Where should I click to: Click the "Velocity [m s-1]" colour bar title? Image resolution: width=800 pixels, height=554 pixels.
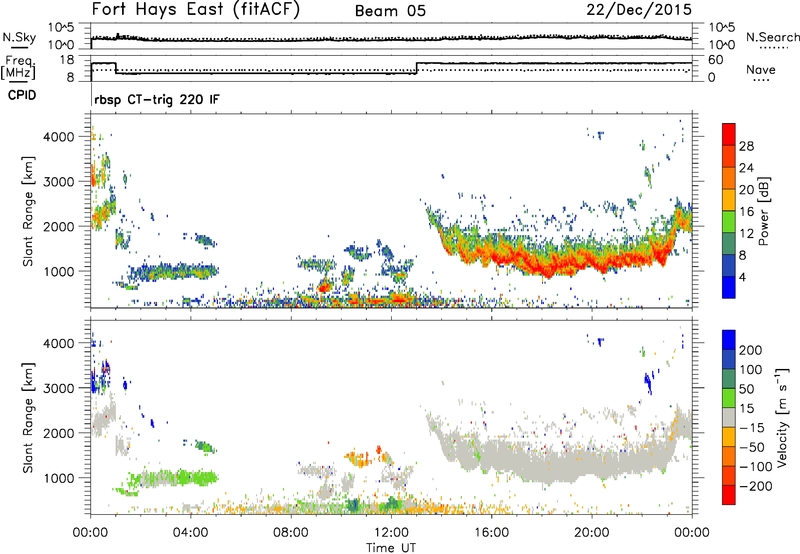click(782, 417)
